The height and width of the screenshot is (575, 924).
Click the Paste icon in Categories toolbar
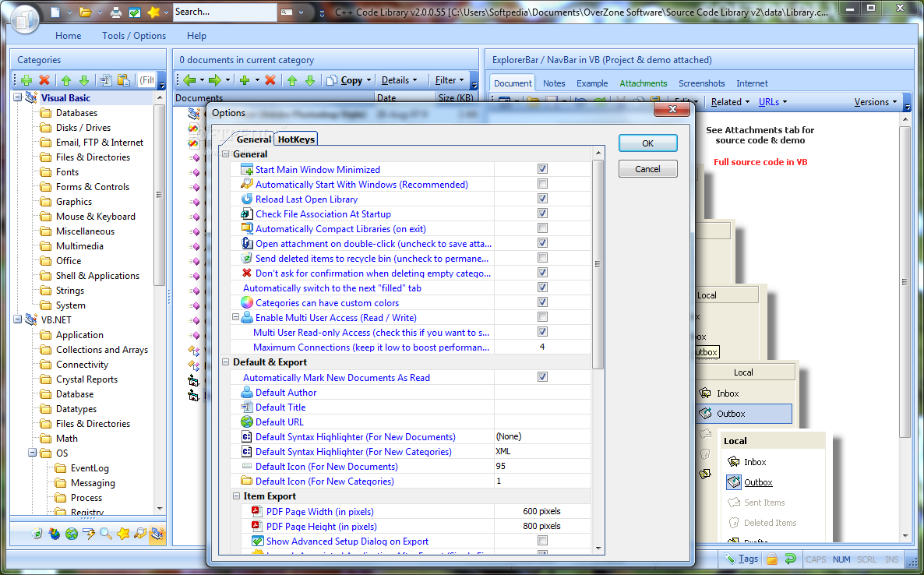pyautogui.click(x=124, y=80)
